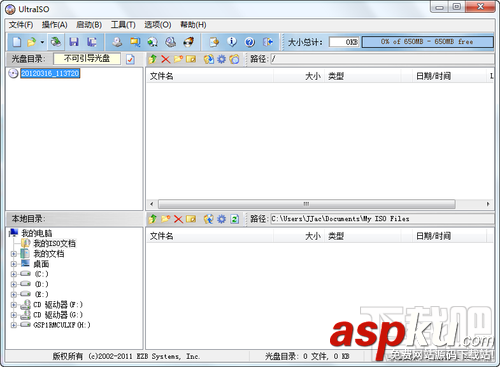Click the Exit door icon in main toolbar

[268, 42]
